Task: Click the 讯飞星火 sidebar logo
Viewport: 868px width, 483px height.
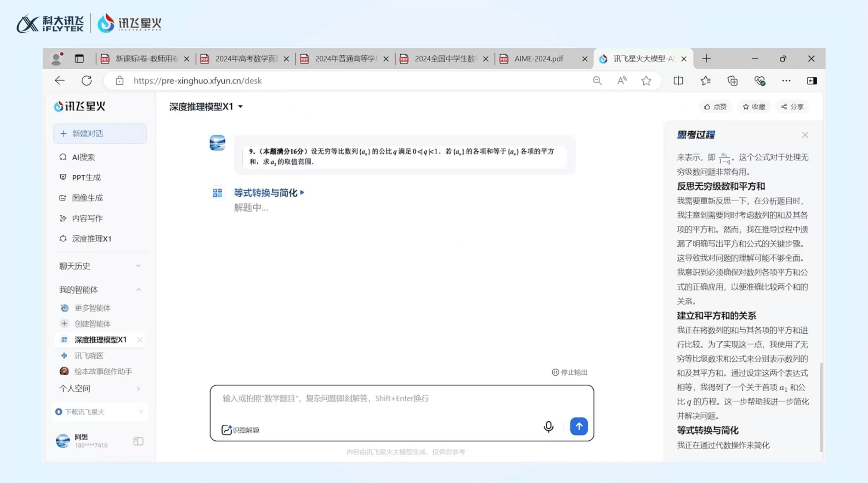Action: [x=80, y=106]
